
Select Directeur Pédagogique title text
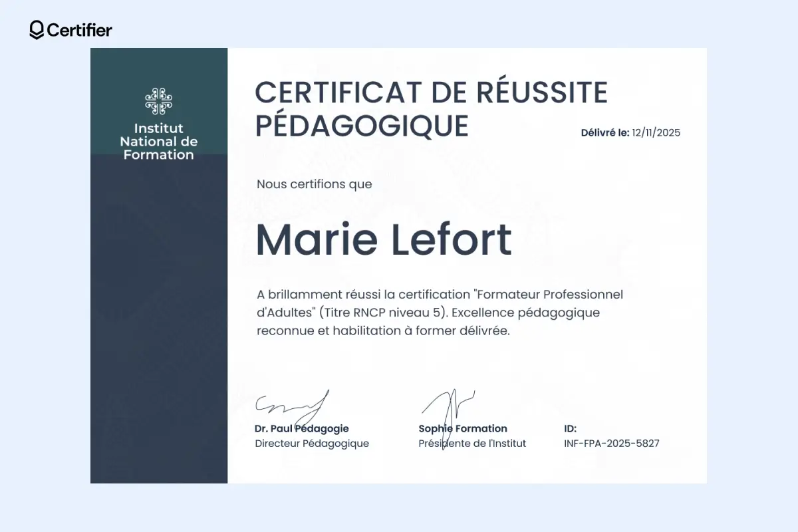[x=313, y=443]
